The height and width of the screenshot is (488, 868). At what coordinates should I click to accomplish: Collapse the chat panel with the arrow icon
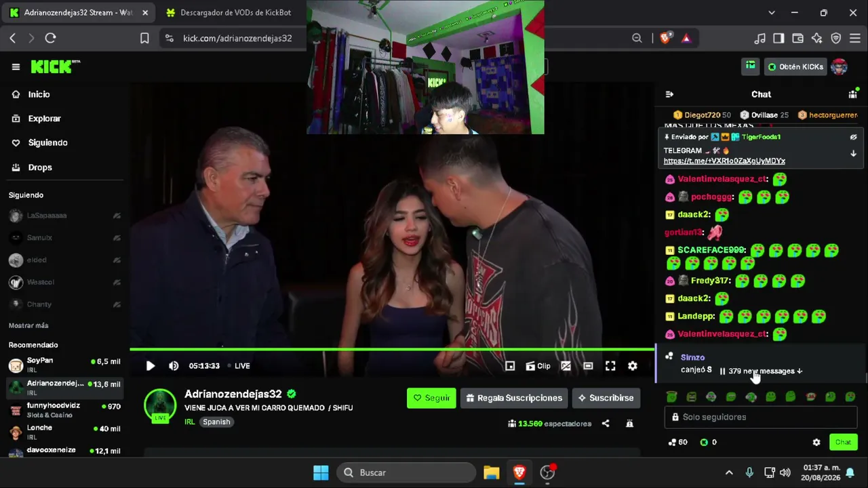(669, 94)
